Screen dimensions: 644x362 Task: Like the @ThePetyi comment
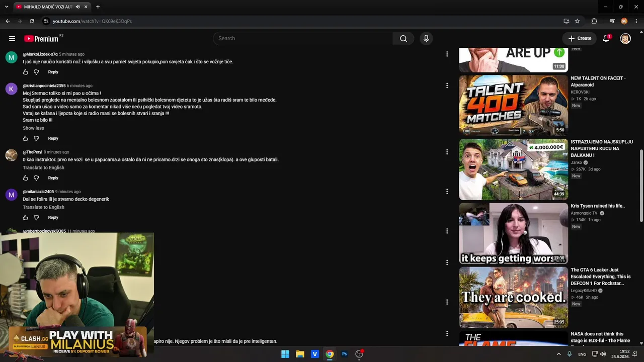pyautogui.click(x=26, y=178)
